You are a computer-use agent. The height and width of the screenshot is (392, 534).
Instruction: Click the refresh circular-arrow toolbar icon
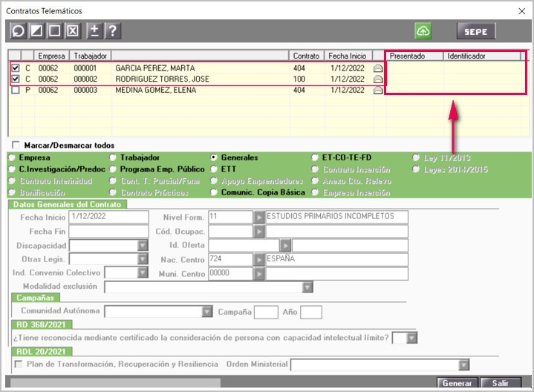point(18,31)
